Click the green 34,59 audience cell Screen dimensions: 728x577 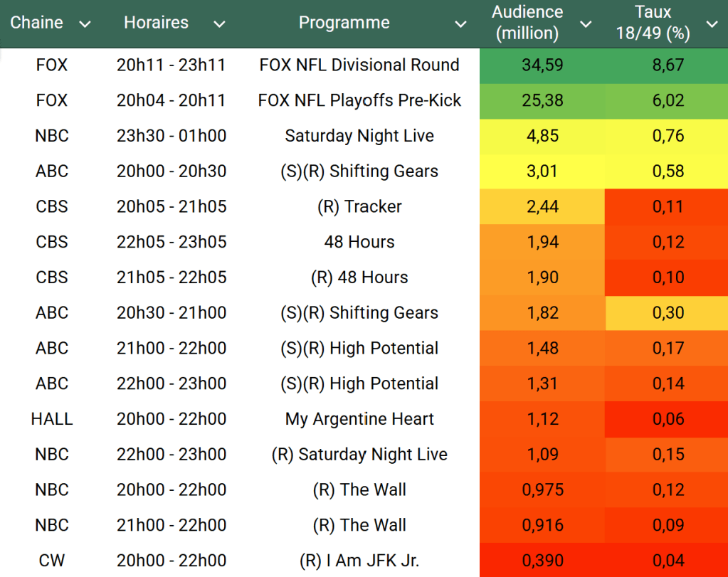point(542,65)
